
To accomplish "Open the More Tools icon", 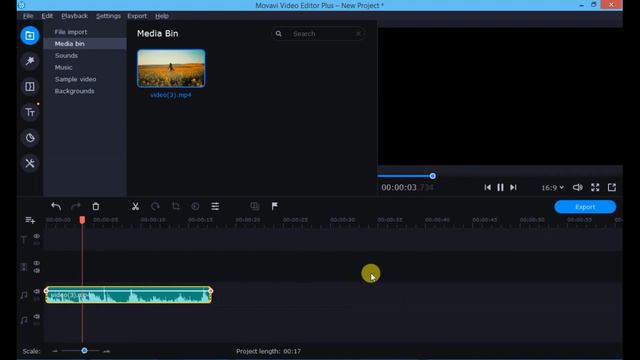I will [30, 163].
